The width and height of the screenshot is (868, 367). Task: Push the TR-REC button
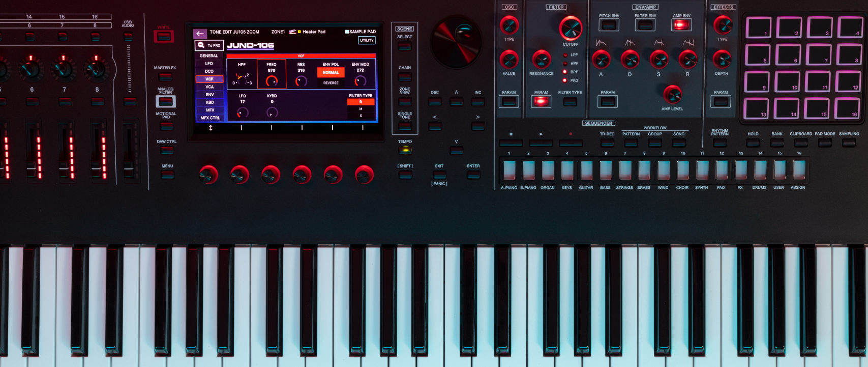click(607, 143)
